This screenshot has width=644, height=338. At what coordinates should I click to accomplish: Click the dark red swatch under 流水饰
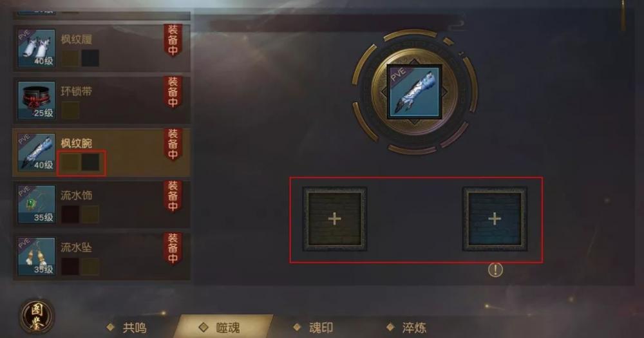70,214
